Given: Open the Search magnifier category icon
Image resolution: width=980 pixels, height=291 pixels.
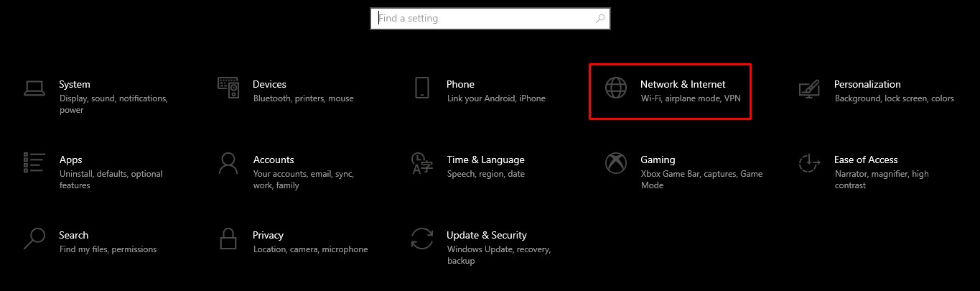Looking at the screenshot, I should point(34,239).
